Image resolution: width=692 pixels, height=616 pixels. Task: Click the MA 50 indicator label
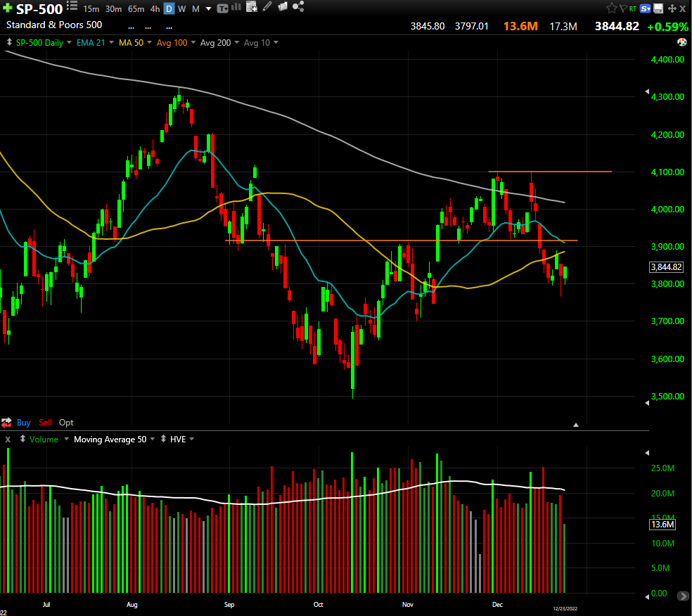pos(131,43)
